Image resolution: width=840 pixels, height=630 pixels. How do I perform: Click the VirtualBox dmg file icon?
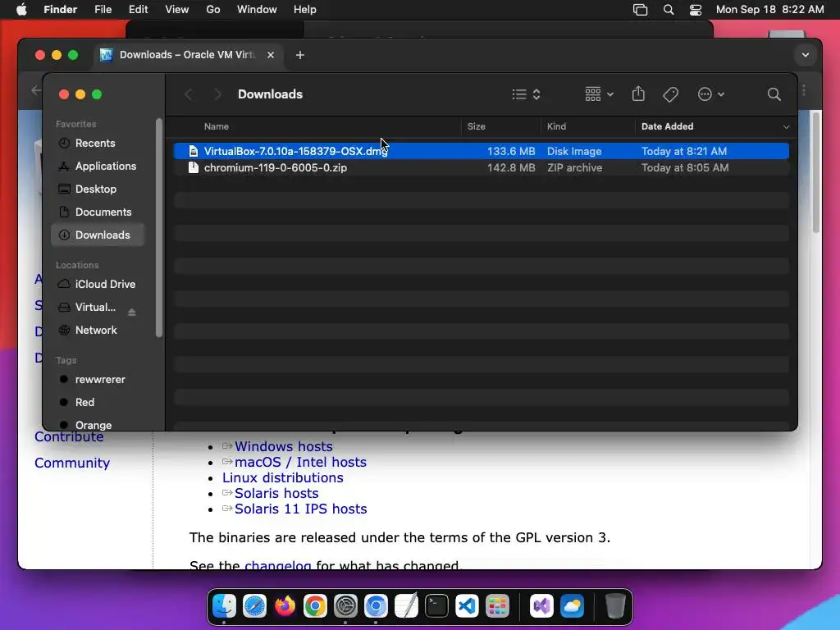tap(194, 151)
